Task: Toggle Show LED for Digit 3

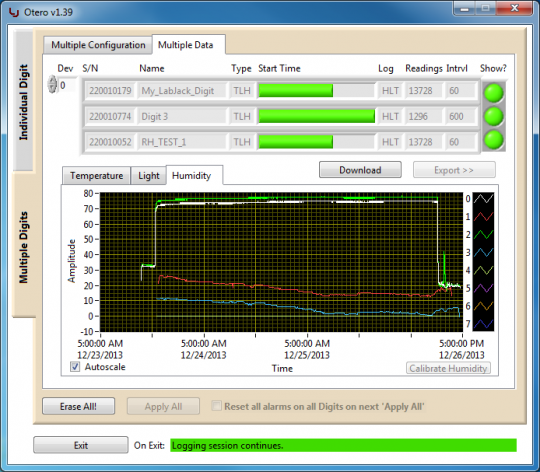Action: (x=494, y=116)
